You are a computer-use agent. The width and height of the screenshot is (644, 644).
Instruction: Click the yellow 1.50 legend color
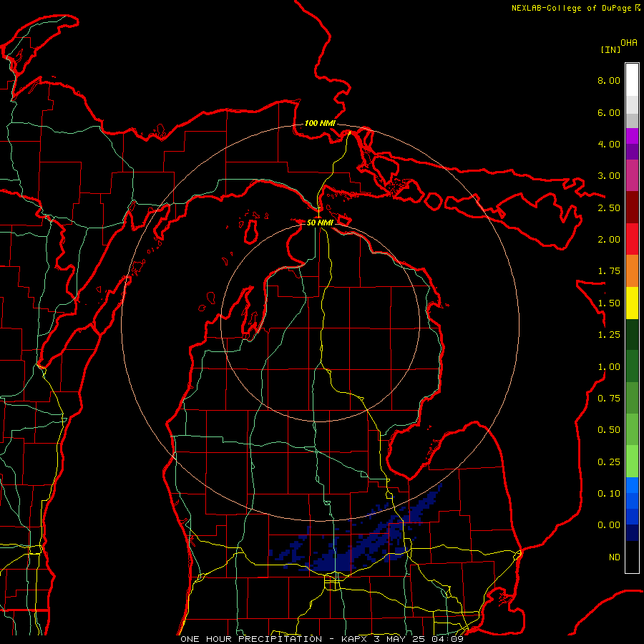tap(632, 303)
